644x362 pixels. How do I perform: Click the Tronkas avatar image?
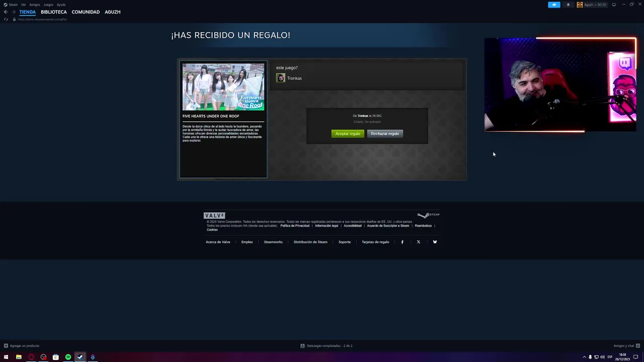[x=281, y=78]
